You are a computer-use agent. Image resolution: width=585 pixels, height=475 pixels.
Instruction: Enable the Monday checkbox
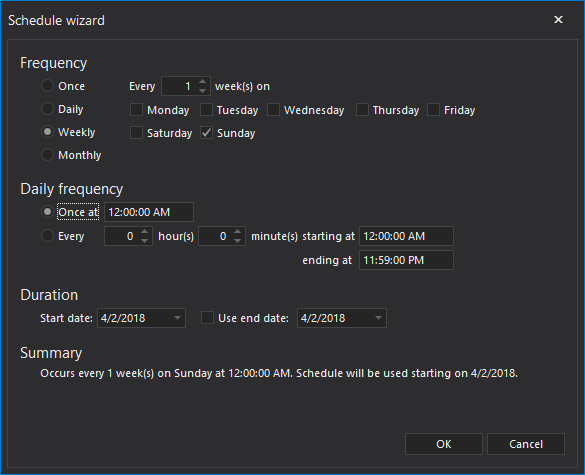pos(136,110)
